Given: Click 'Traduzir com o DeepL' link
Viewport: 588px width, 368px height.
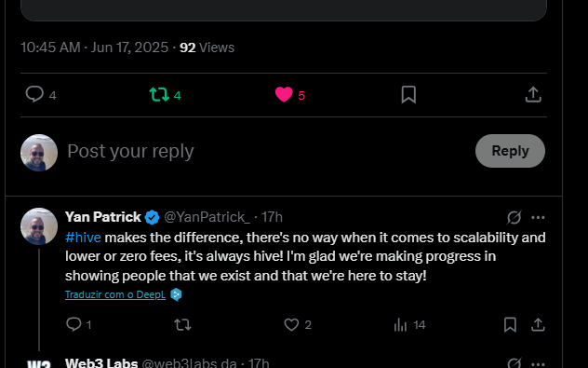Looking at the screenshot, I should click(115, 294).
